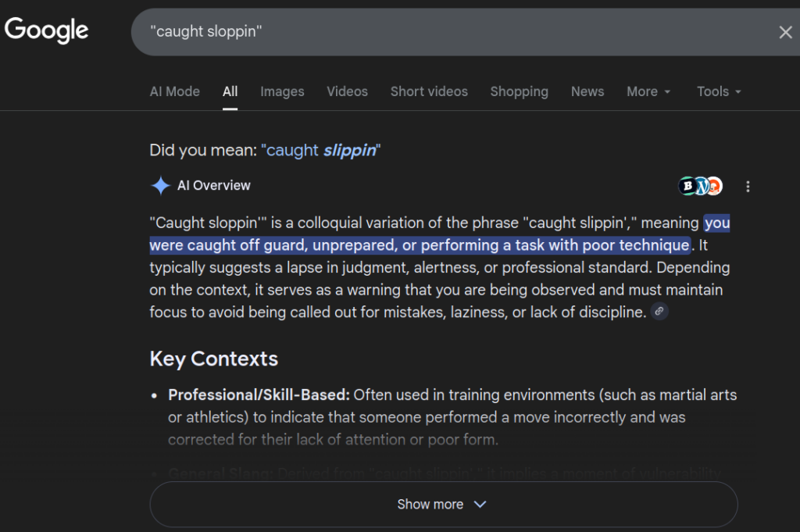This screenshot has height=532, width=800.
Task: Click the "AI Overview" label text
Action: 214,186
